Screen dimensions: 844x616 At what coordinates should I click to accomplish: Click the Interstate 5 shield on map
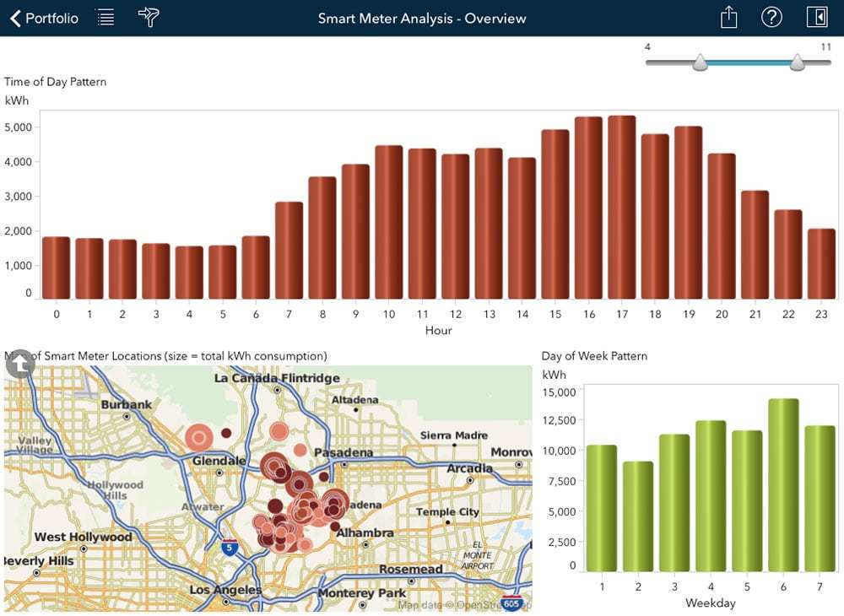click(229, 548)
